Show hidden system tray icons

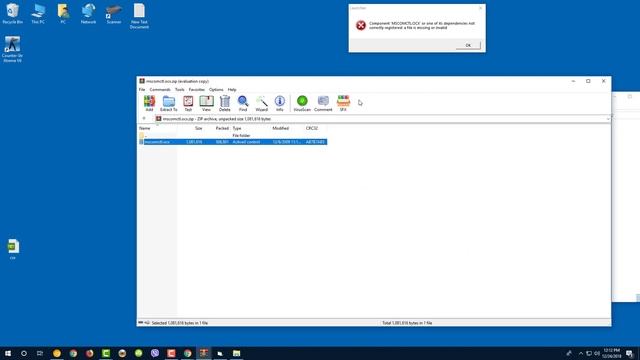click(581, 353)
